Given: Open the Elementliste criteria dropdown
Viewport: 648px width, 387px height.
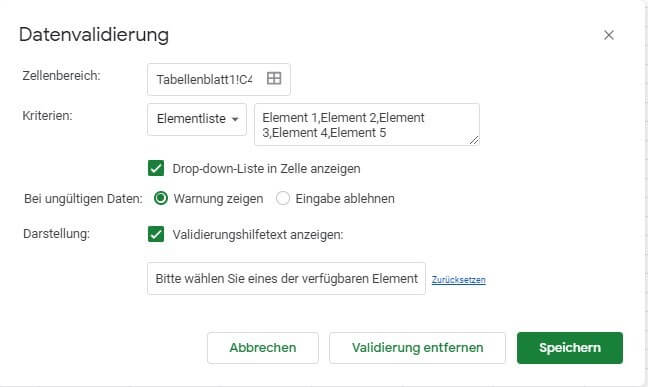Looking at the screenshot, I should point(197,119).
